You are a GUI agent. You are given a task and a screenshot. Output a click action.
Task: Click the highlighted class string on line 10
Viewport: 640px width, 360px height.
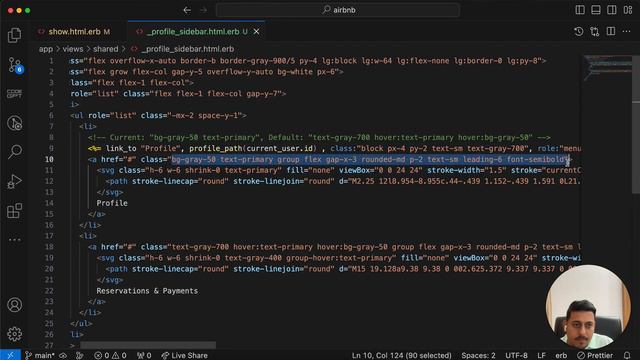click(369, 159)
